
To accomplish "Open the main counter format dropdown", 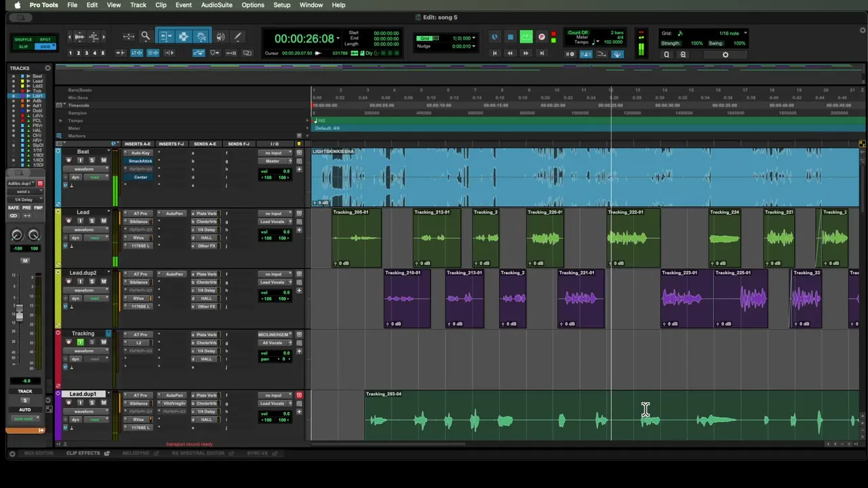I will [x=338, y=38].
